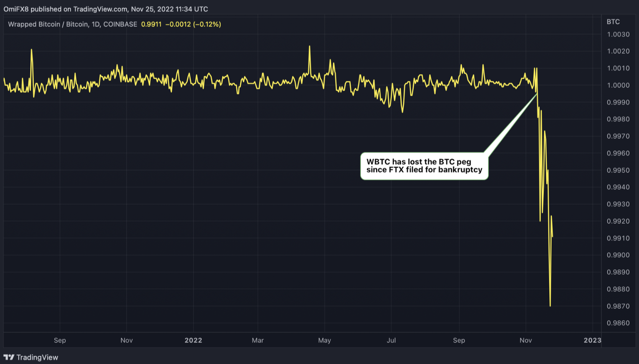Screen dimensions: 639x364
Task: Click the 2022 label on time axis
Action: [x=193, y=340]
